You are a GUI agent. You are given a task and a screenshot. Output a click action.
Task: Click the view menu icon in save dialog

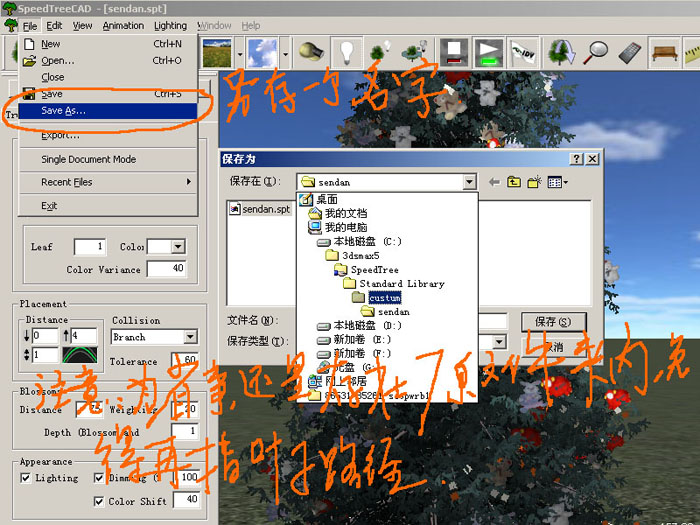[x=557, y=182]
